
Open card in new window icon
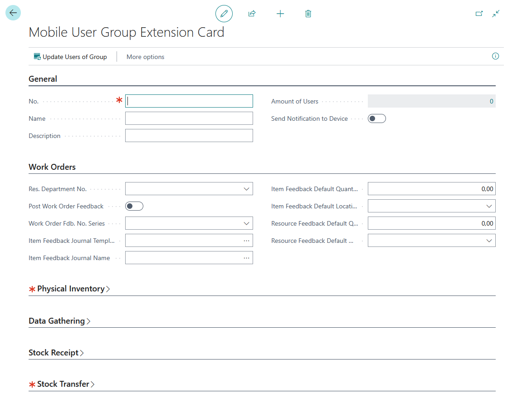pyautogui.click(x=479, y=14)
